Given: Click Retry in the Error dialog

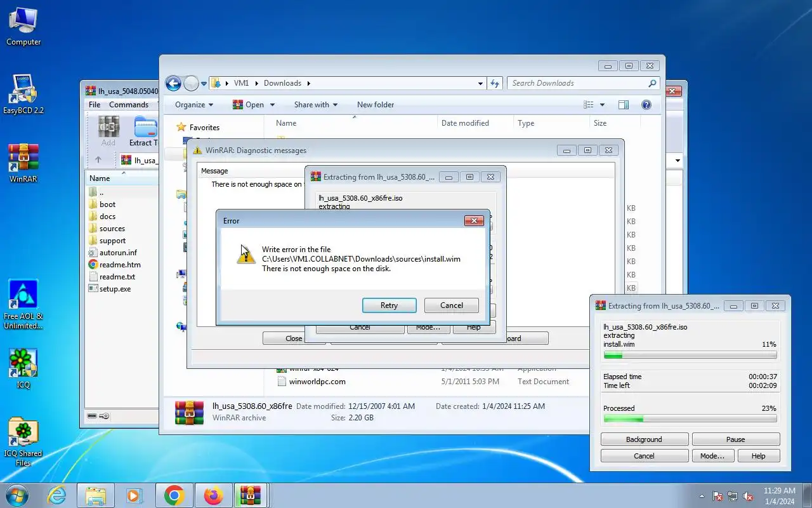Looking at the screenshot, I should 390,305.
